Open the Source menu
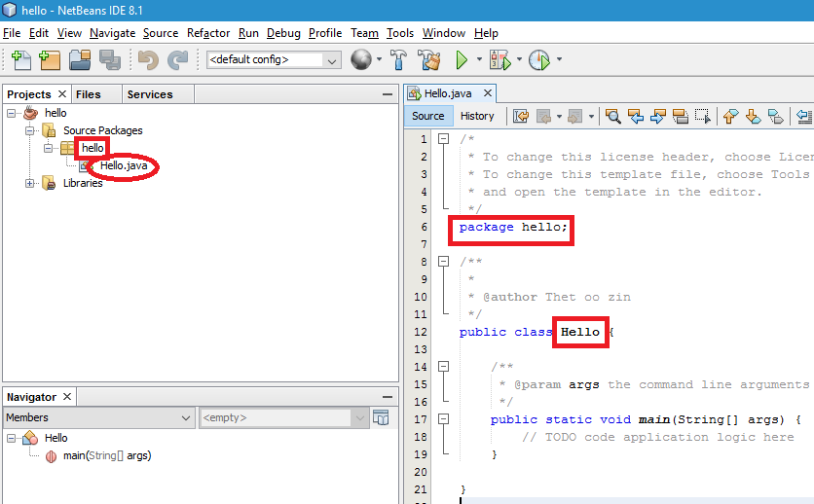814x504 pixels. point(161,33)
